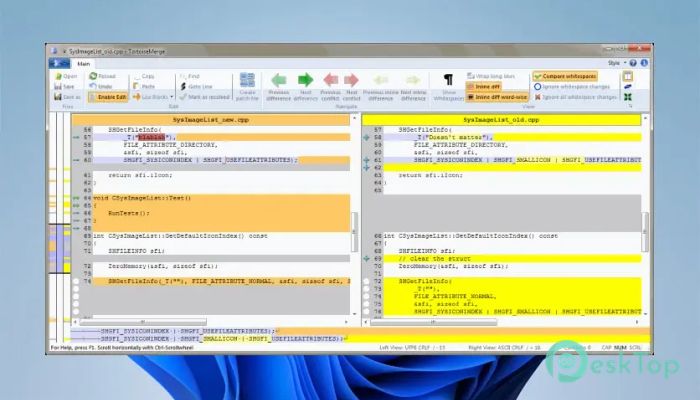Image resolution: width=700 pixels, height=400 pixels.
Task: Click the left pane horizontal scrollbar
Action: click(210, 321)
